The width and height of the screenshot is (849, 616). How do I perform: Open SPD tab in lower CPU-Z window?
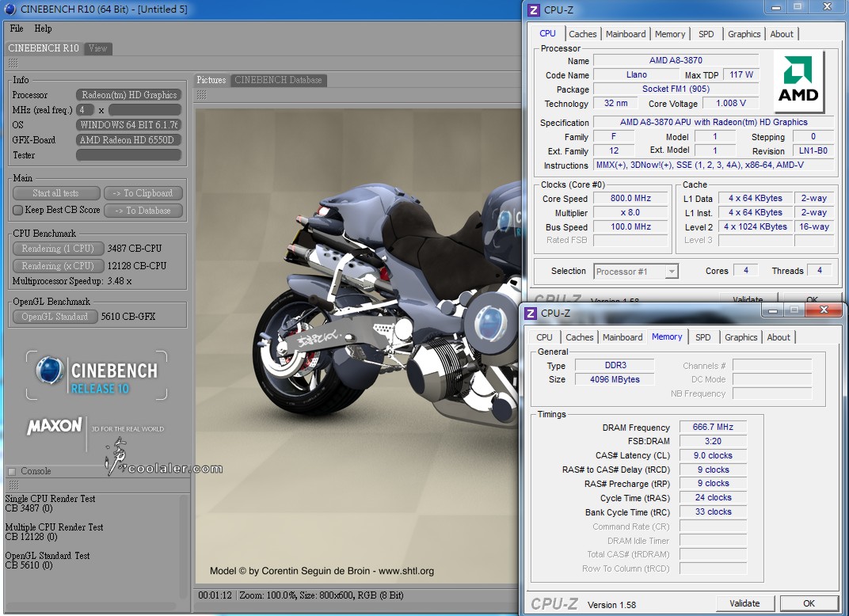tap(702, 337)
